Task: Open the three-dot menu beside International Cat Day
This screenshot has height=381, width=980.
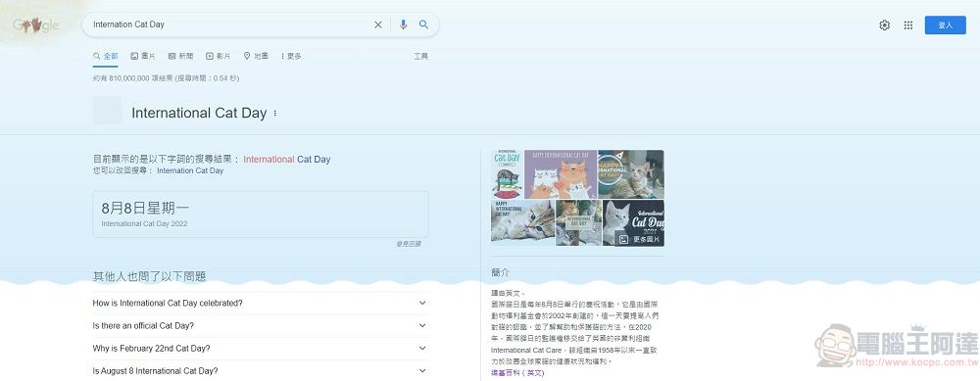Action: pos(275,114)
